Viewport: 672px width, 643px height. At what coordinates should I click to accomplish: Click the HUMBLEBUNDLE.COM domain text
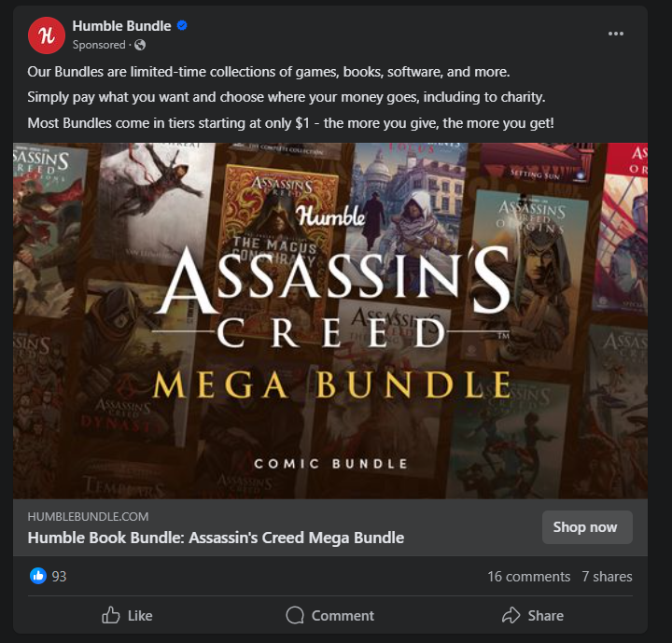pos(88,516)
